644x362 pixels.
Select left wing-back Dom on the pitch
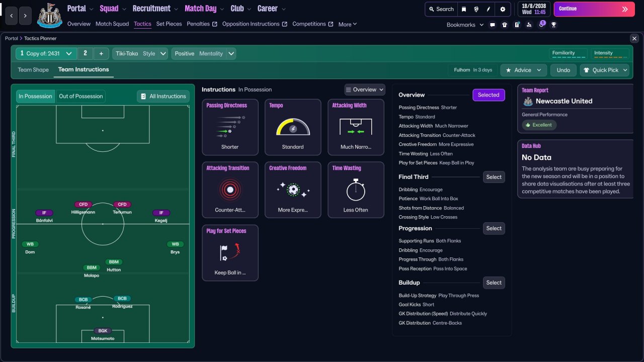click(x=30, y=248)
